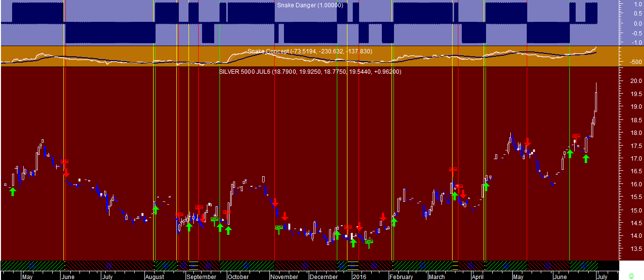Click the red sell arrow in early June 2015
Viewport: 644px width, 280px height.
pyautogui.click(x=66, y=172)
